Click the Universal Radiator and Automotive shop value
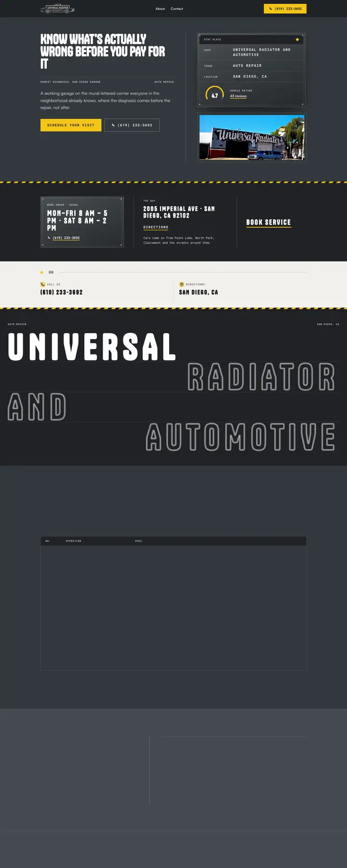Viewport: 347px width, 868px height. pyautogui.click(x=262, y=52)
